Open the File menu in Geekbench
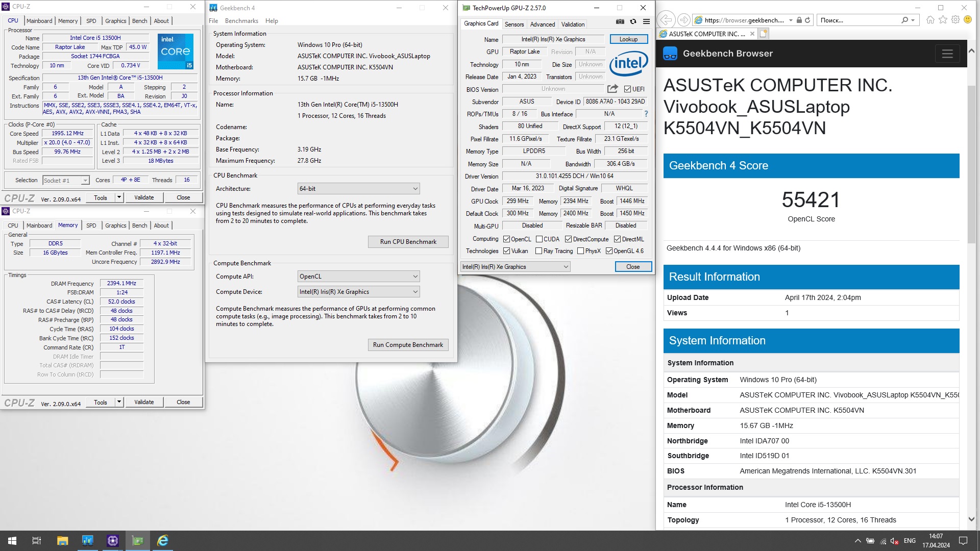This screenshot has height=551, width=980. pyautogui.click(x=213, y=21)
